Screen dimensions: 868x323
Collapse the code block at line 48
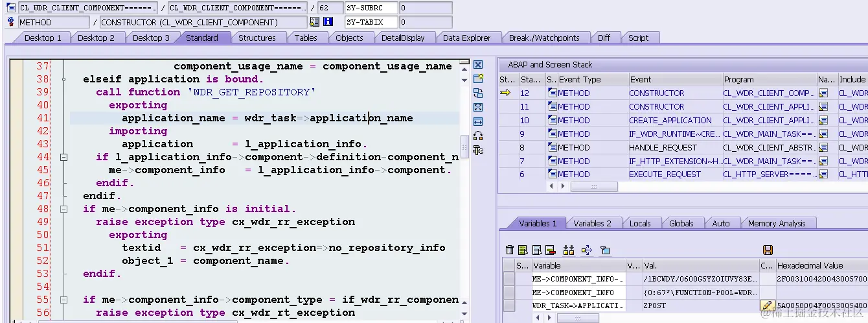click(x=63, y=209)
